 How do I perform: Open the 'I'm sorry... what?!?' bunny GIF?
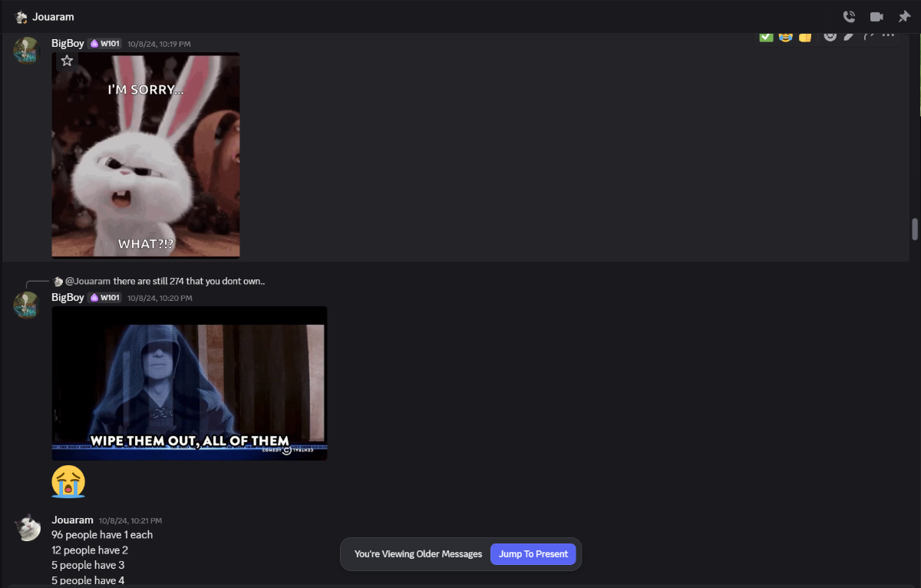[x=146, y=161]
